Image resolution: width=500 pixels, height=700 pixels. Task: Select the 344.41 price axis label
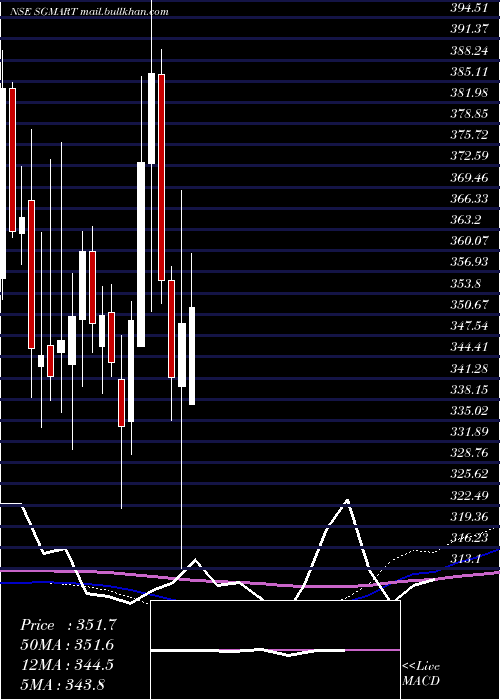pos(469,347)
